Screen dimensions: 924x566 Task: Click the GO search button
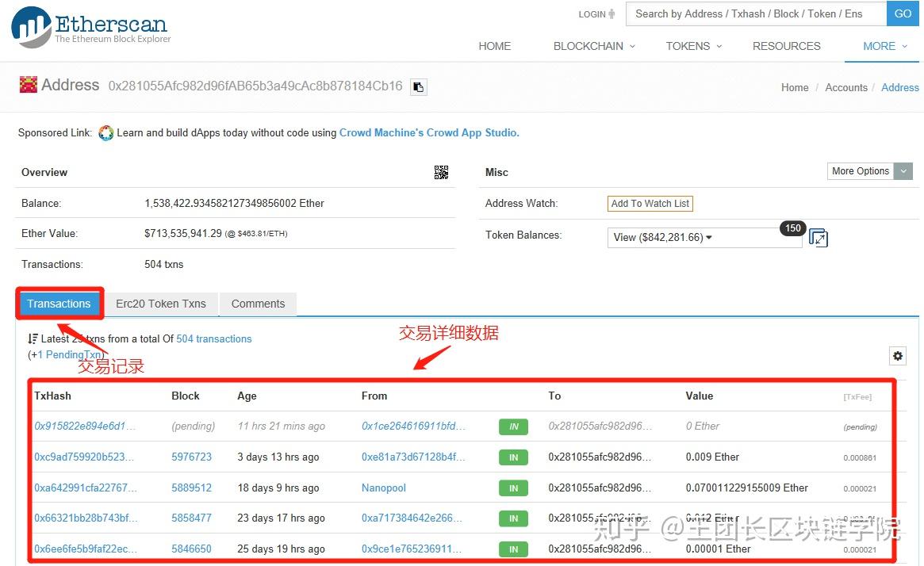coord(903,13)
